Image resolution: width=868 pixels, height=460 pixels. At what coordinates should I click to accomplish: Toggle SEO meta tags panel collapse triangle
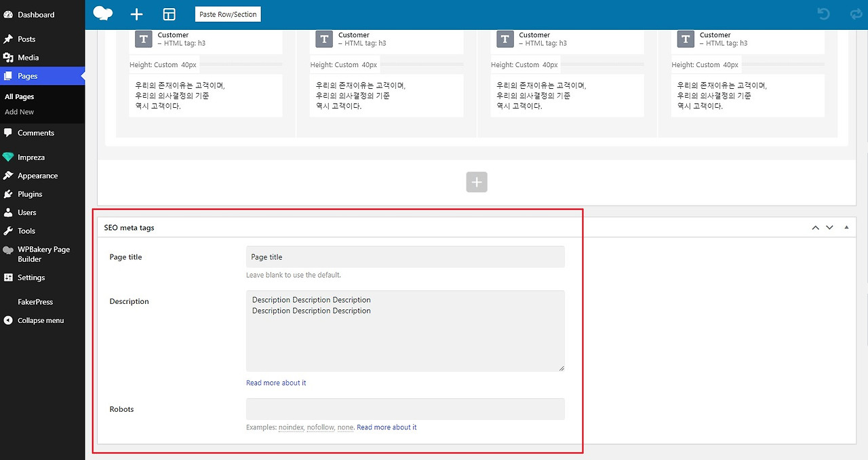coord(846,227)
